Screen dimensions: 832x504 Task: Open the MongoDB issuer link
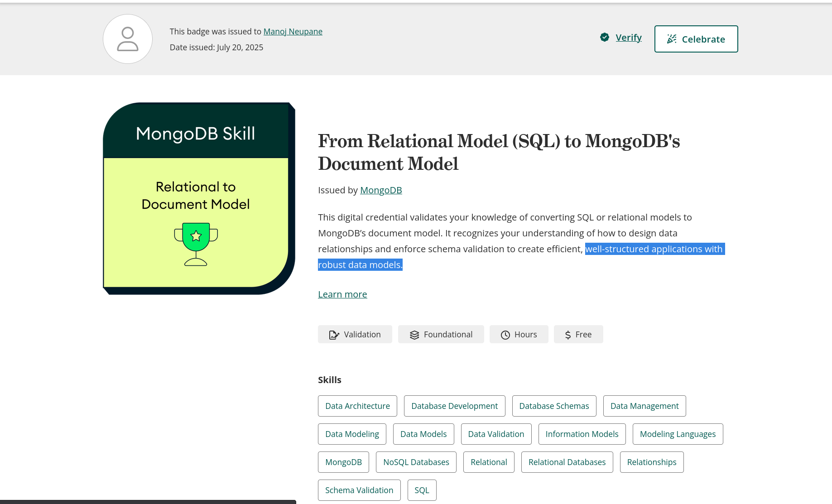pyautogui.click(x=381, y=190)
